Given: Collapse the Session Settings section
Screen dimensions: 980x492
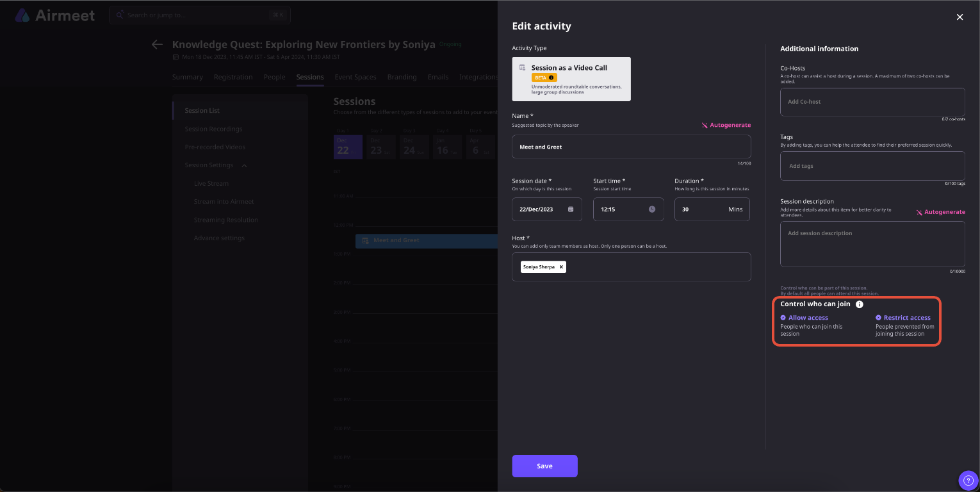Looking at the screenshot, I should (244, 165).
